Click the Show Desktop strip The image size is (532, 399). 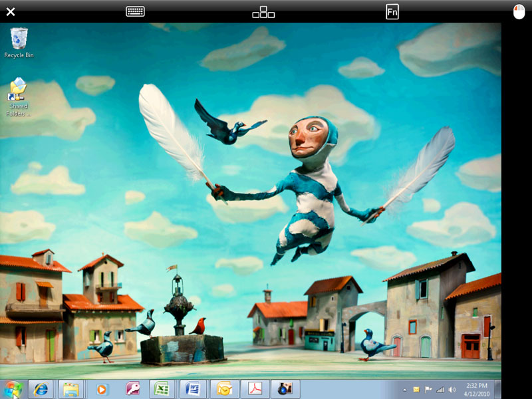497,390
